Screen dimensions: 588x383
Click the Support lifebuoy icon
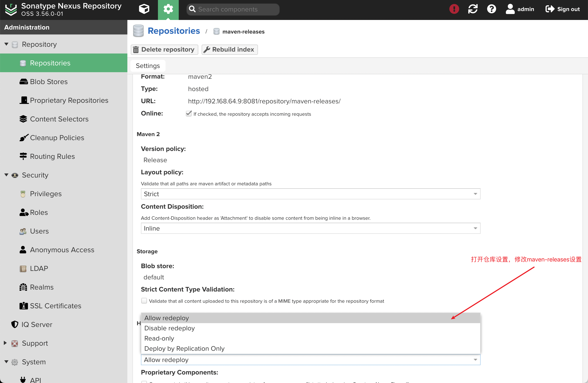pyautogui.click(x=15, y=343)
